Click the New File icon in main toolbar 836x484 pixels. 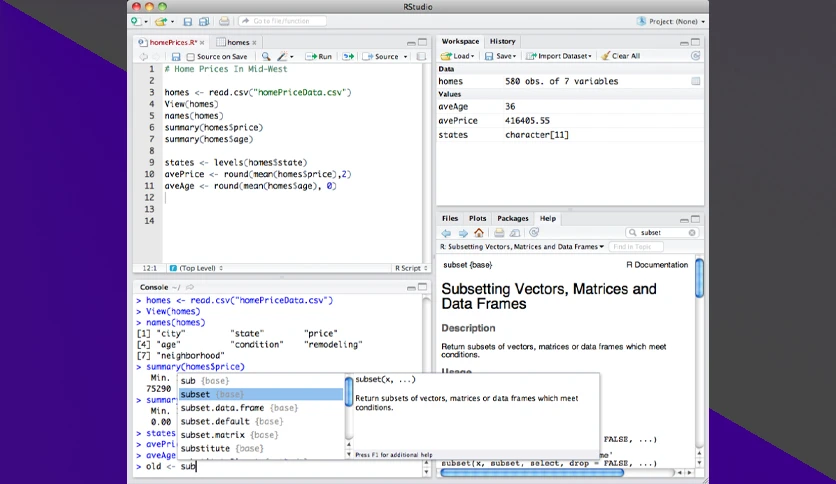tap(136, 21)
